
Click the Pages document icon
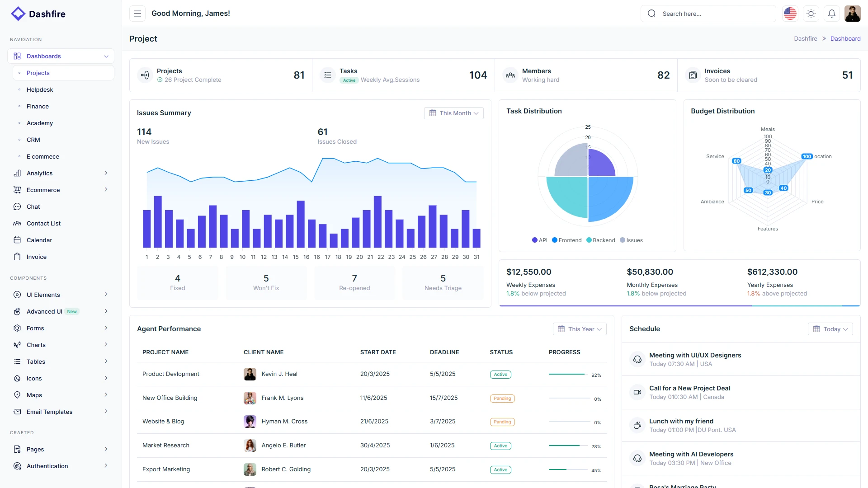[x=17, y=449]
